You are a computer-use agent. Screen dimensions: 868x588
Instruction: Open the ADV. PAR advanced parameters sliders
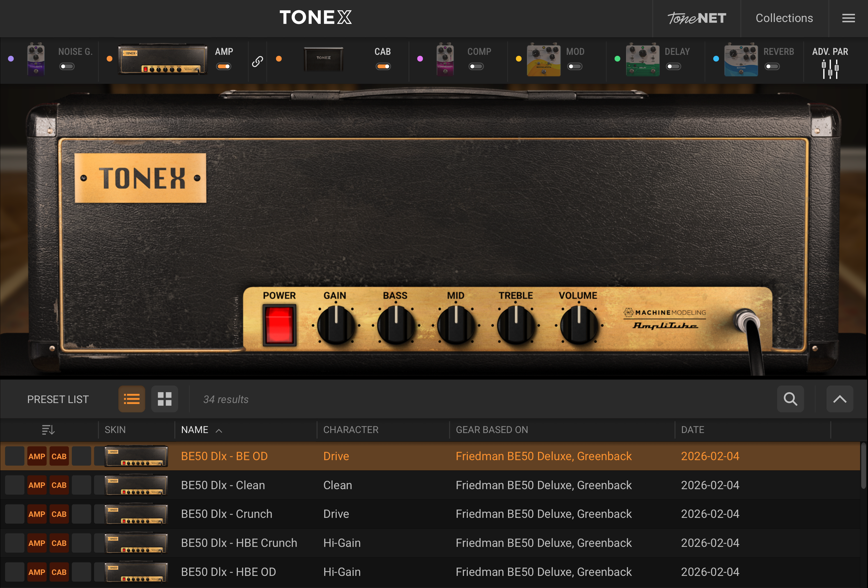pos(830,69)
